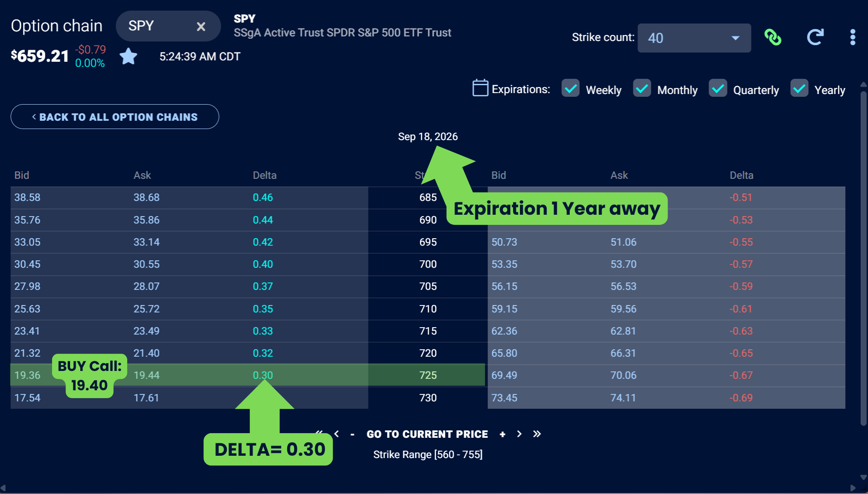Refresh the option chain data
868x494 pixels.
[815, 37]
